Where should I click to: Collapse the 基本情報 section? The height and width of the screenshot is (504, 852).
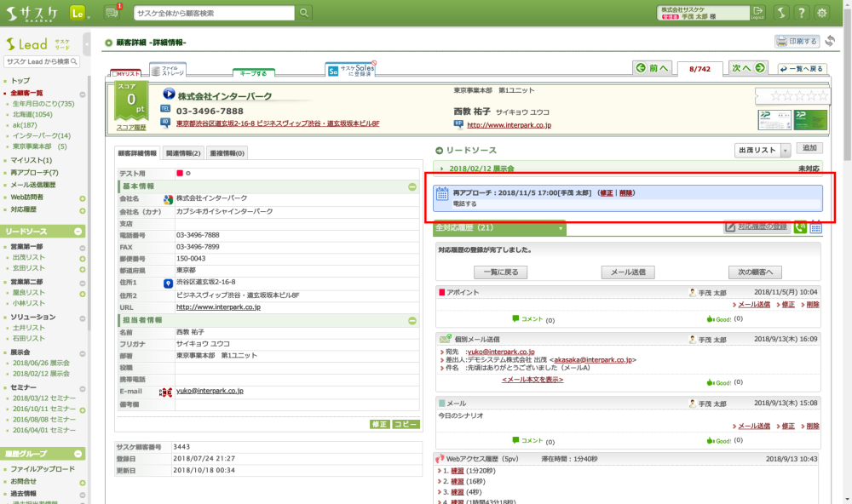click(x=412, y=186)
